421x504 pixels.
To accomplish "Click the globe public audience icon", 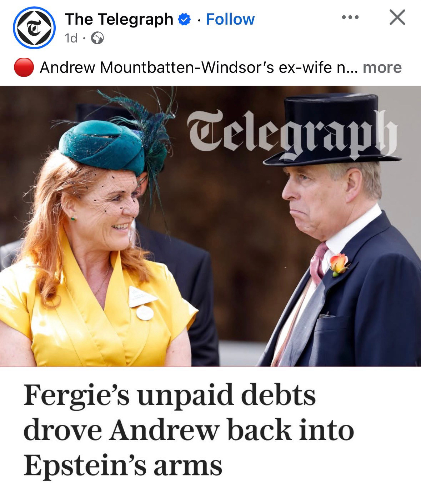I will point(97,38).
